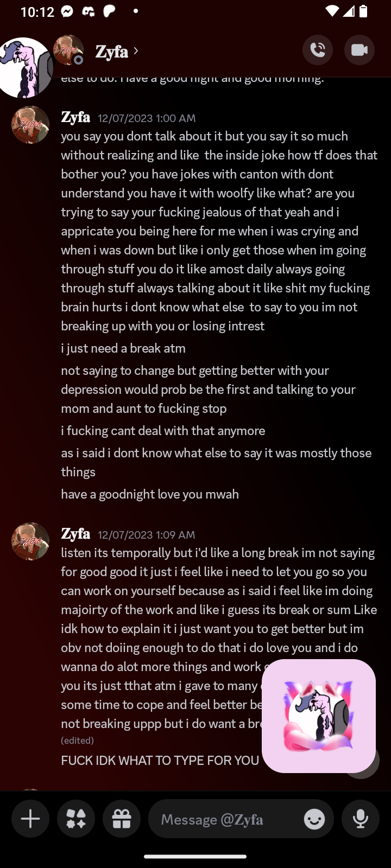The width and height of the screenshot is (391, 868).
Task: Tap the "have a goodnight love you mwah" message
Action: coord(150,494)
